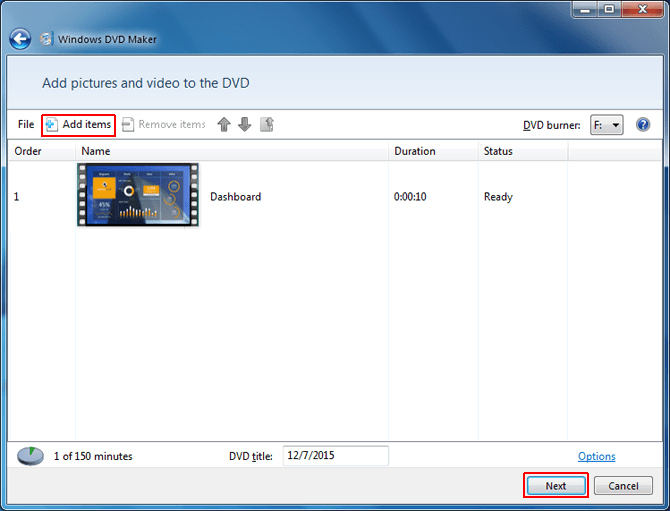Image resolution: width=670 pixels, height=511 pixels.
Task: Click Add items in the toolbar
Action: click(79, 125)
